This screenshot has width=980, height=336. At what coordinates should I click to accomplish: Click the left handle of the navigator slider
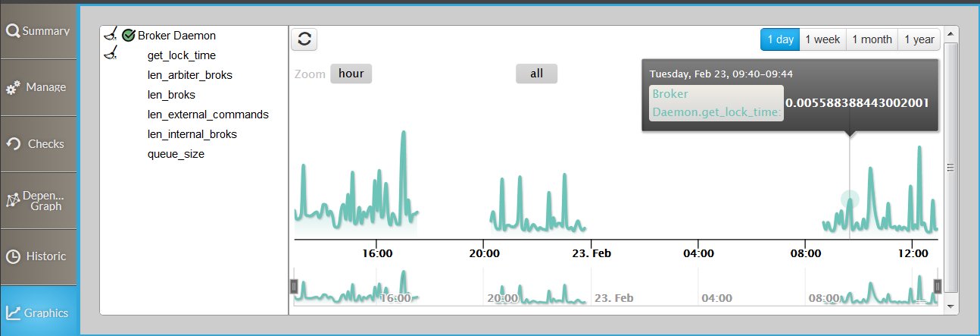pyautogui.click(x=294, y=286)
